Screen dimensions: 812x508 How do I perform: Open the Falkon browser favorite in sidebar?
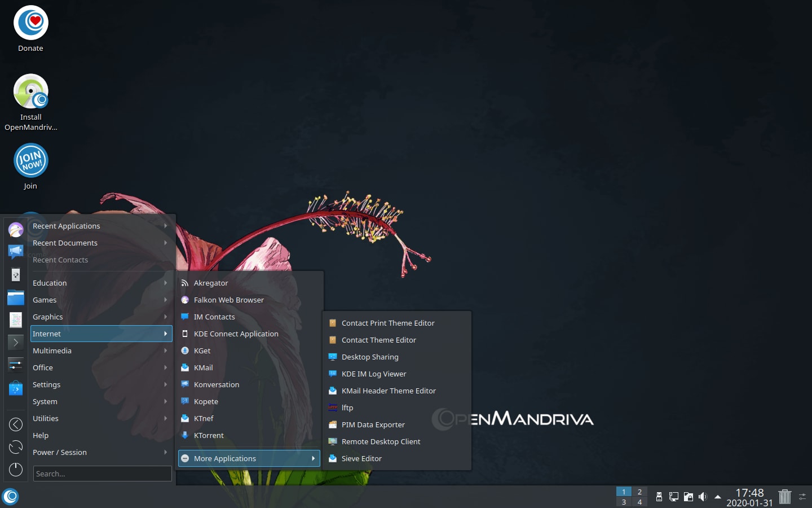16,229
